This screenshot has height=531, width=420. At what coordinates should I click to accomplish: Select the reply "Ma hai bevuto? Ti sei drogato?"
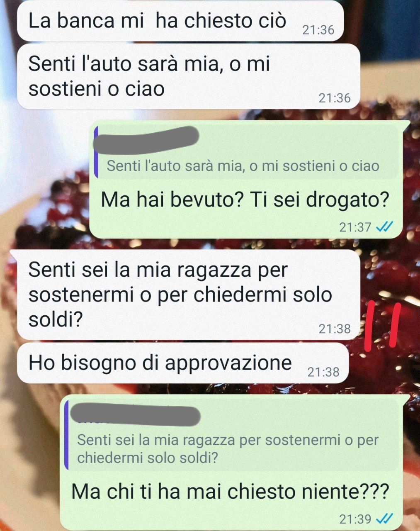pos(245,200)
